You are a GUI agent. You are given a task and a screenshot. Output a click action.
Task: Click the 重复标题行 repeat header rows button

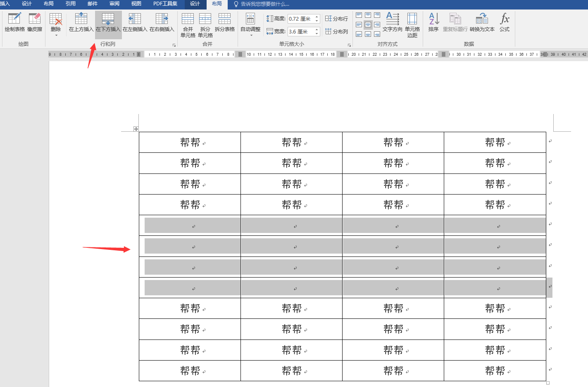tap(455, 22)
